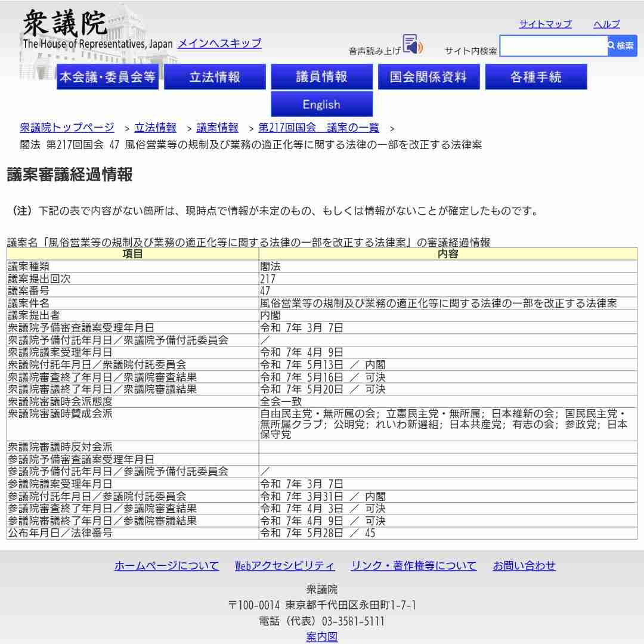Open the 案内図 link in the footer
Viewport: 644px width, 644px height.
pyautogui.click(x=322, y=637)
